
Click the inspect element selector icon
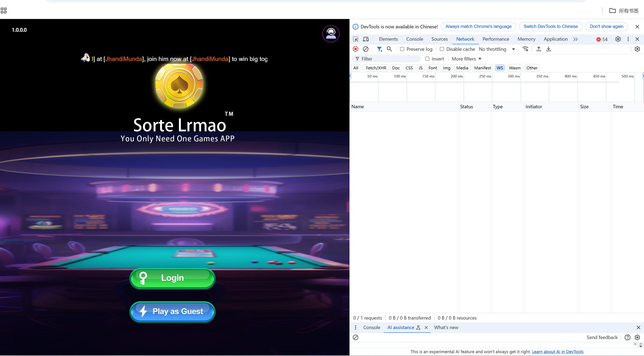point(356,39)
